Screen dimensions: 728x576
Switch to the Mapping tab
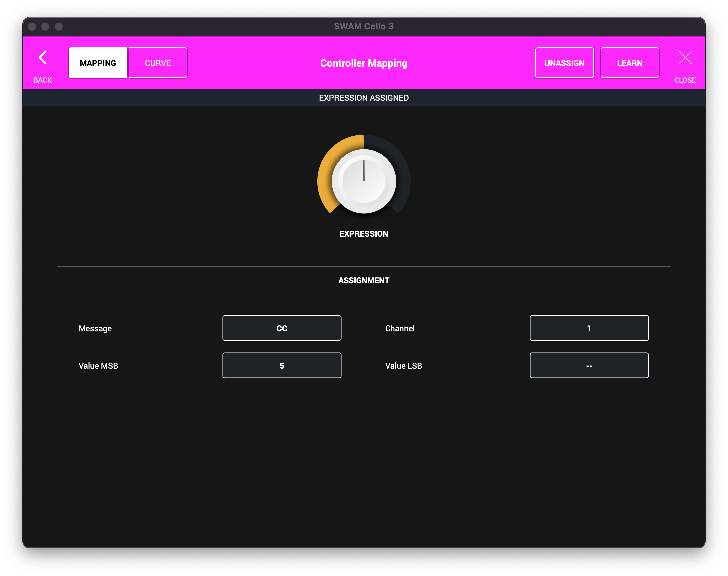(98, 63)
